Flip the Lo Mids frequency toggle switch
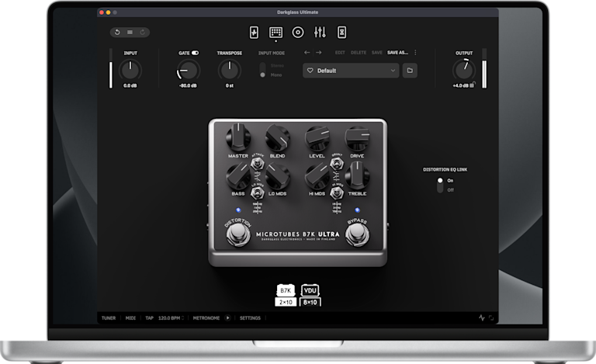Image resolution: width=596 pixels, height=364 pixels. pyautogui.click(x=258, y=193)
